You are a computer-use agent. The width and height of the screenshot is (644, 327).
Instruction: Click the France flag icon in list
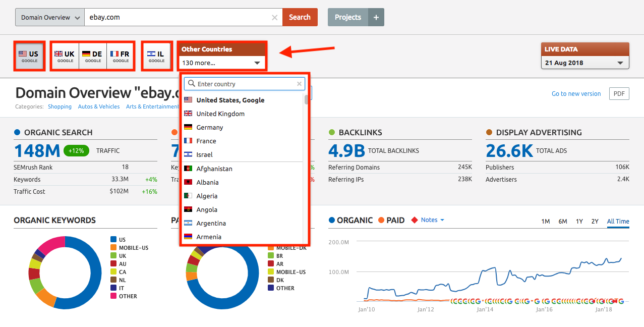pos(188,141)
